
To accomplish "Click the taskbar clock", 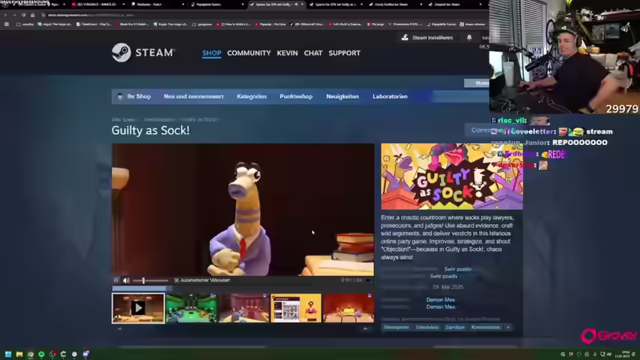I will point(623,354).
